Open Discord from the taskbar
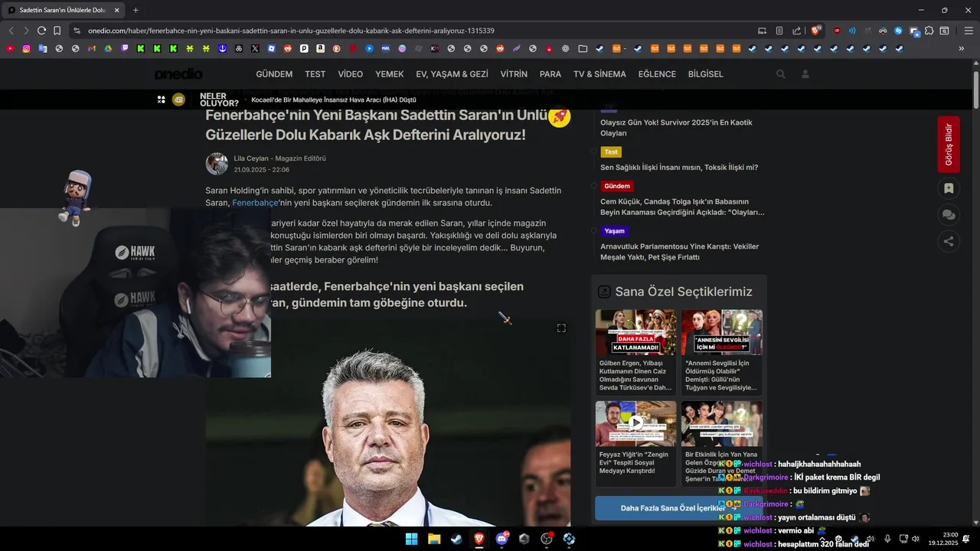Image resolution: width=980 pixels, height=551 pixels. [x=501, y=539]
